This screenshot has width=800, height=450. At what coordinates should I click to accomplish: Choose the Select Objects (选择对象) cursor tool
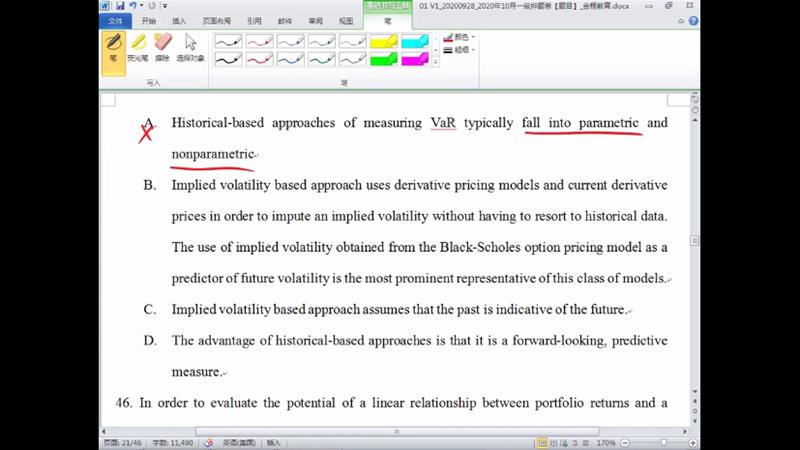(x=190, y=47)
